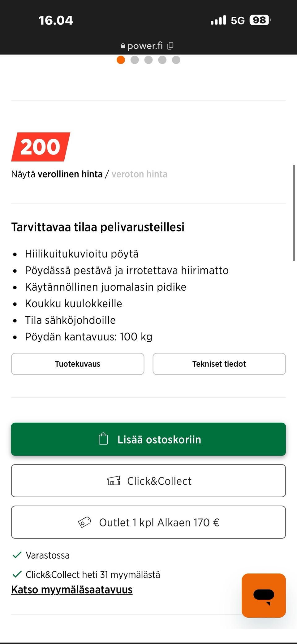Open the Tuotekuvaus section

[77, 364]
